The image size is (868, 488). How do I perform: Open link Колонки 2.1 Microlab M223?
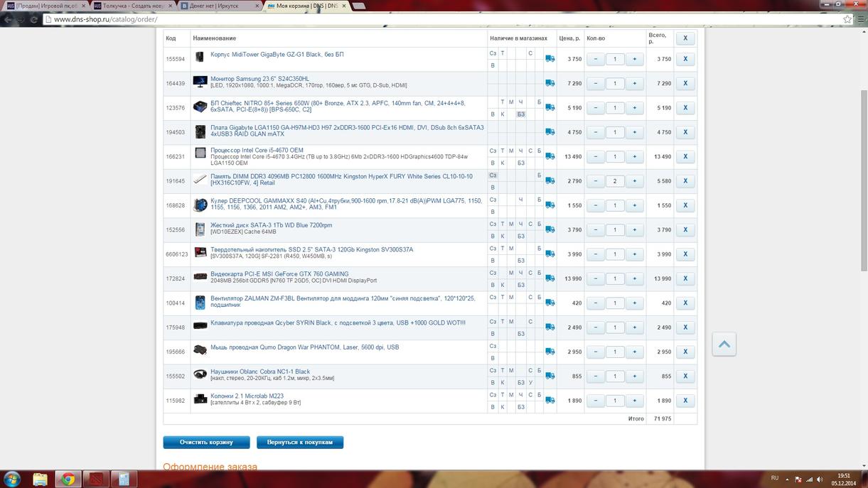coord(247,396)
